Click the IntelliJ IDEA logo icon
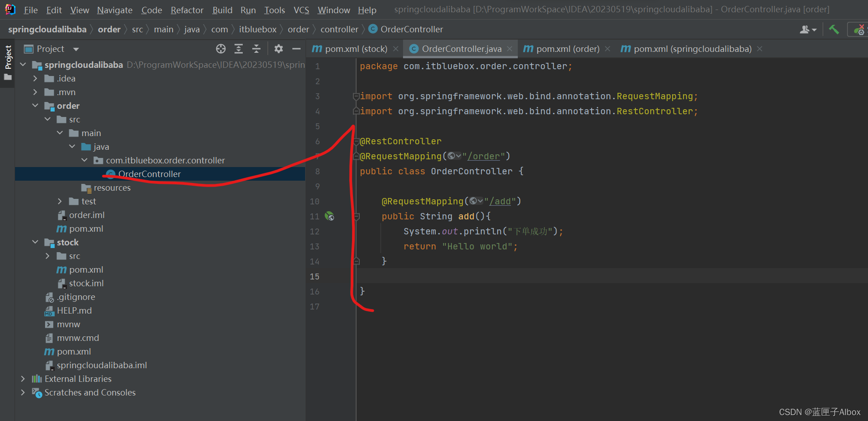The width and height of the screenshot is (868, 421). (10, 9)
